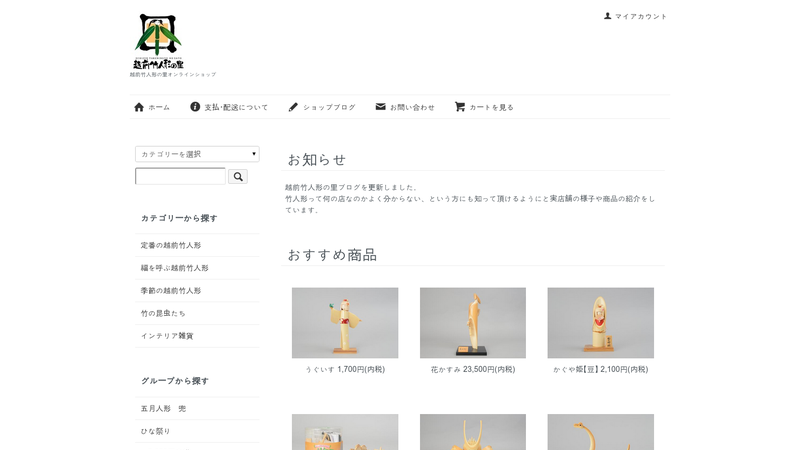The height and width of the screenshot is (450, 800).
Task: Open 花かすみ product thumbnail
Action: pyautogui.click(x=473, y=322)
